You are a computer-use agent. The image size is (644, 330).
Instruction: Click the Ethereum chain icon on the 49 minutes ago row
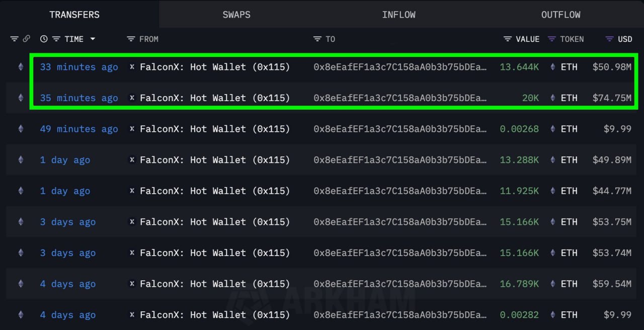[21, 129]
